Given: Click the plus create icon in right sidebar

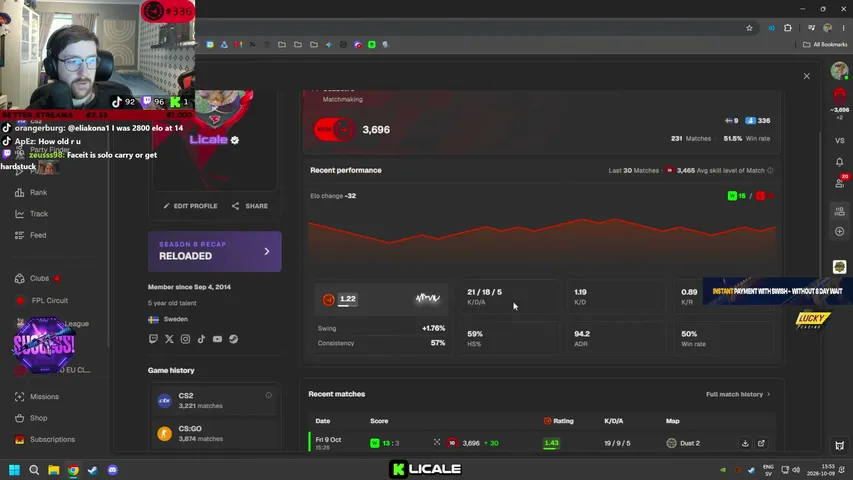Looking at the screenshot, I should (x=839, y=231).
